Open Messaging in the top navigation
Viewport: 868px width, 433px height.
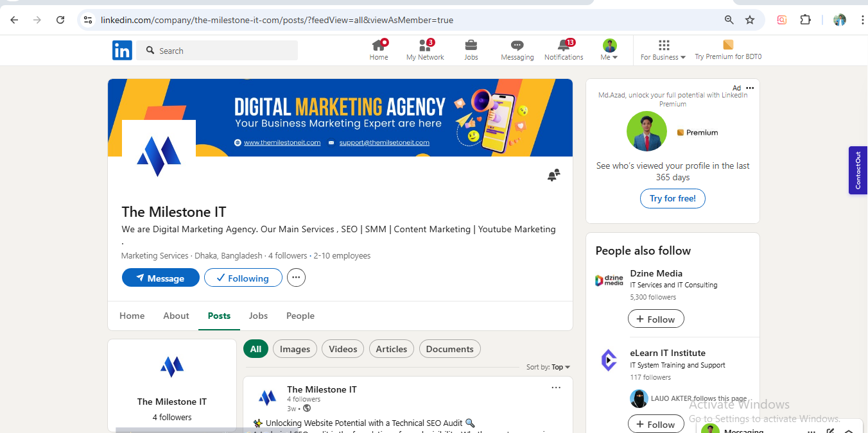pyautogui.click(x=517, y=50)
